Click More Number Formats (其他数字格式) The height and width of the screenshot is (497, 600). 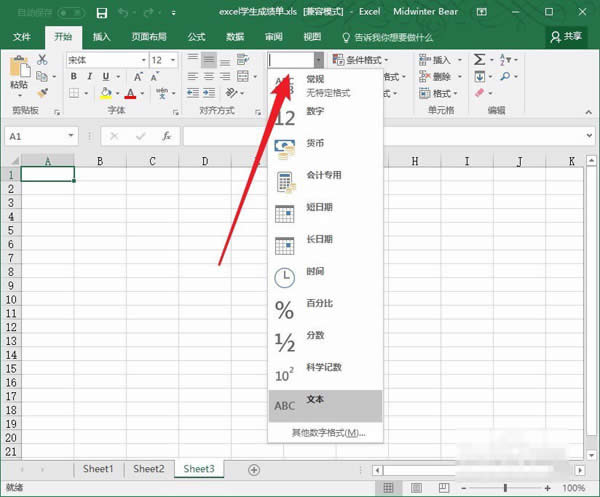pos(328,433)
